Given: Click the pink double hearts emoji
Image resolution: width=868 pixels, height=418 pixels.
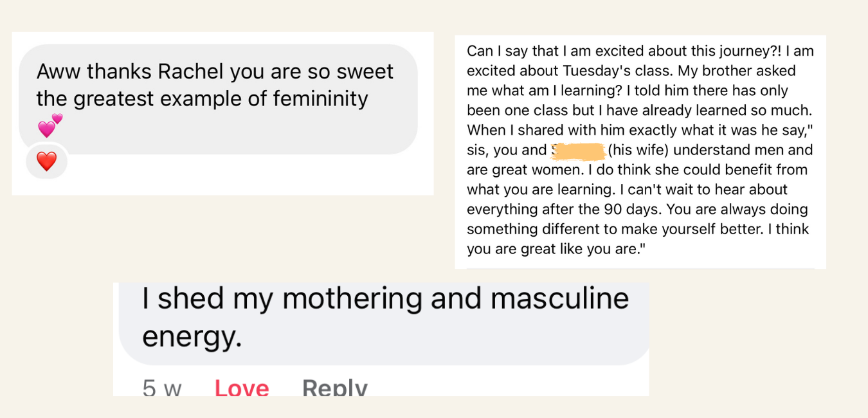Looking at the screenshot, I should click(x=50, y=125).
